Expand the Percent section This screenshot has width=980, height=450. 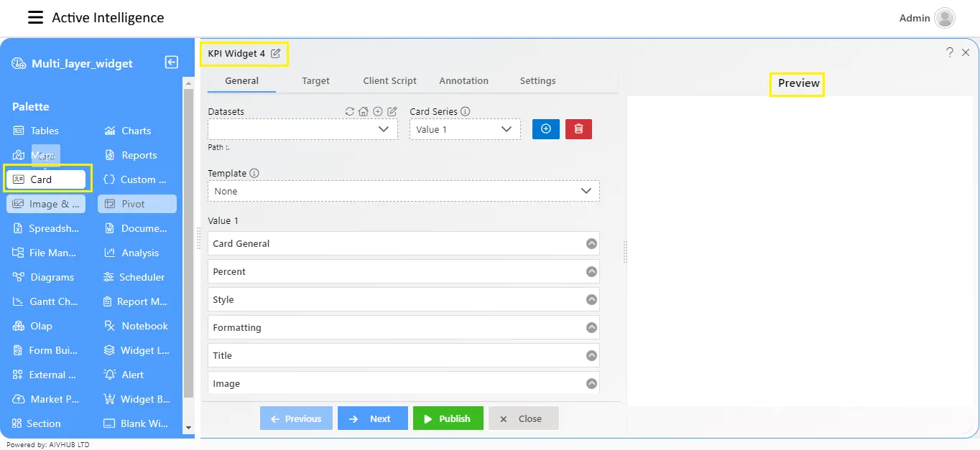pos(404,271)
